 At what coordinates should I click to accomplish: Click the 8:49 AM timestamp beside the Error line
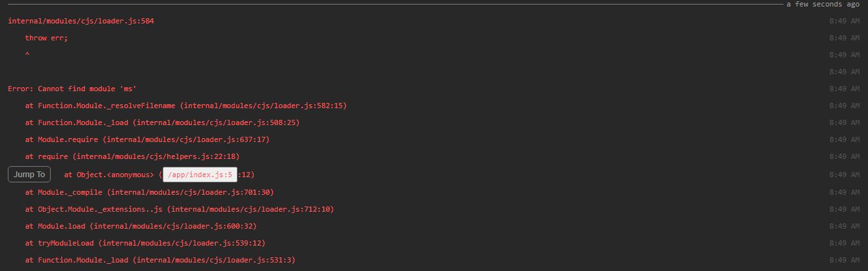[844, 89]
